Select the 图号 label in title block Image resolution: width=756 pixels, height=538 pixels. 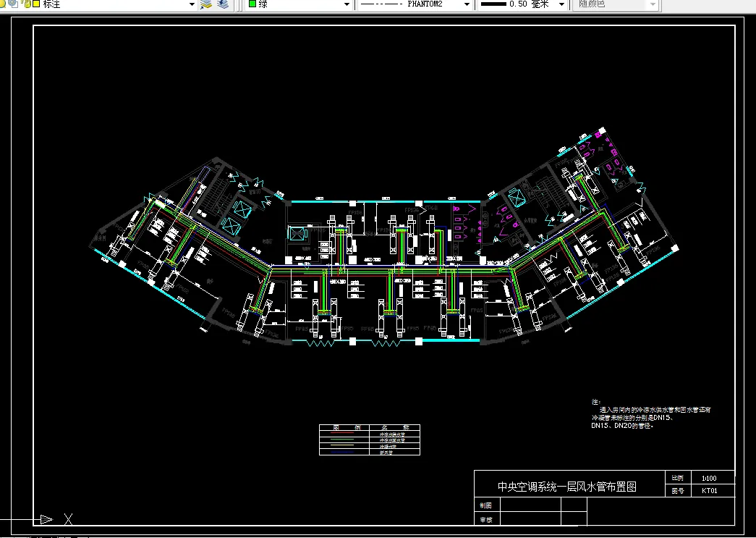[677, 491]
